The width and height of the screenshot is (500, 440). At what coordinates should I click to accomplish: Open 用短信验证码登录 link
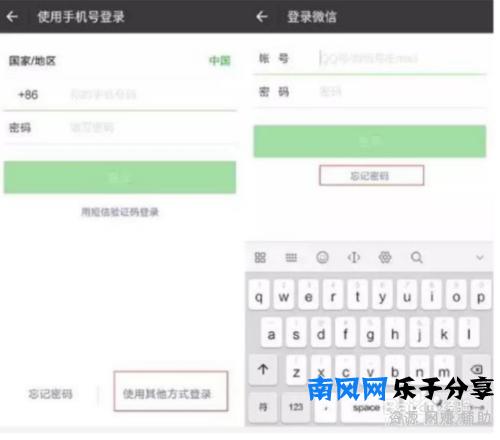[120, 212]
